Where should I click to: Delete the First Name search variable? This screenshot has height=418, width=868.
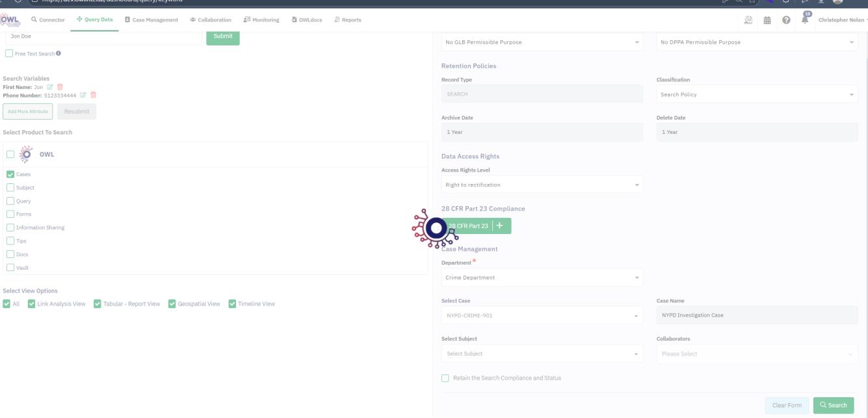point(60,86)
